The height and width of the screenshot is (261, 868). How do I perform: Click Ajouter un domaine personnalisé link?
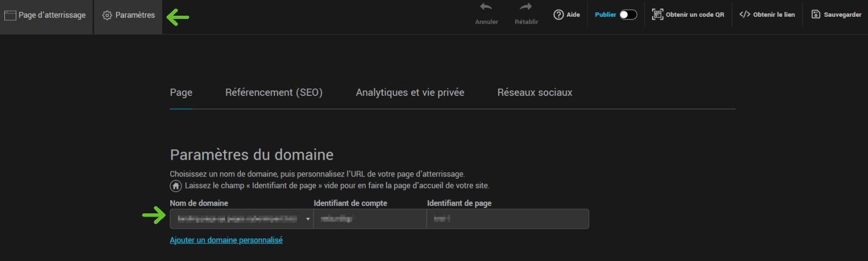[226, 240]
